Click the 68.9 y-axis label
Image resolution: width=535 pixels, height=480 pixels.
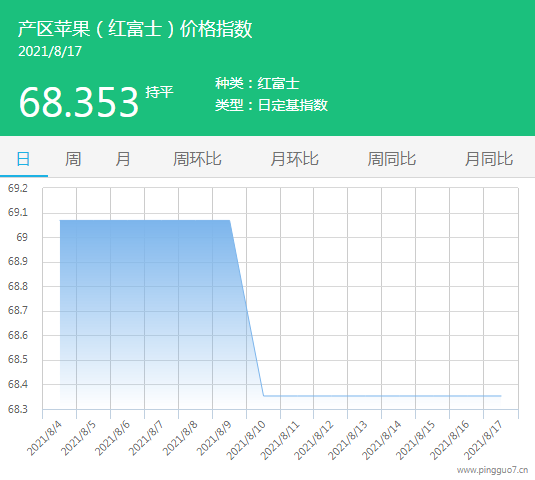click(x=18, y=262)
